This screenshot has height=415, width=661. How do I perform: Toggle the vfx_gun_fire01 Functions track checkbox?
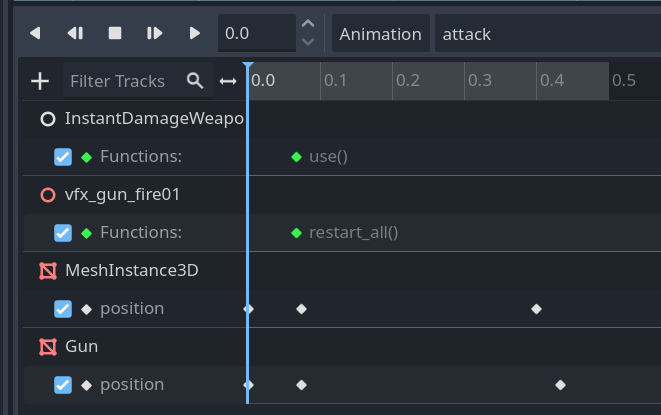tap(63, 233)
